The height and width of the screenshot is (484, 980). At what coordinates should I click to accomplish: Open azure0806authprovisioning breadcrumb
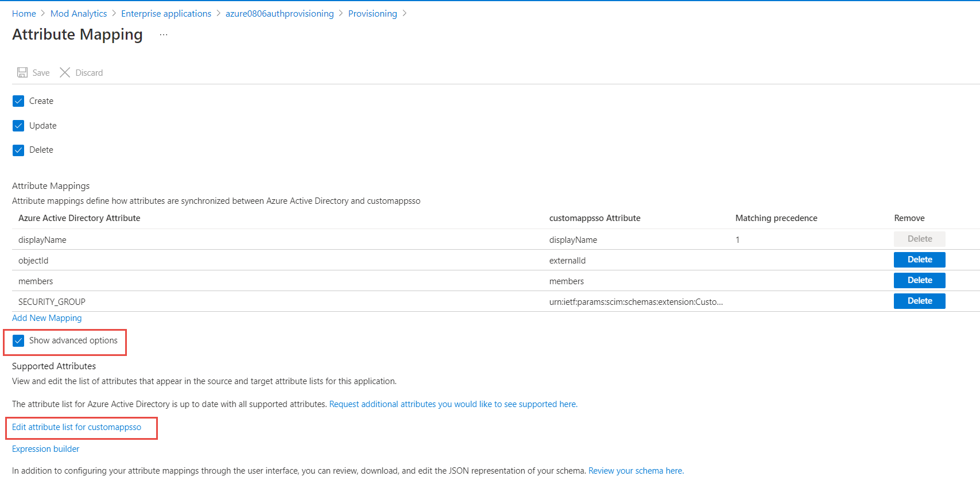[280, 13]
